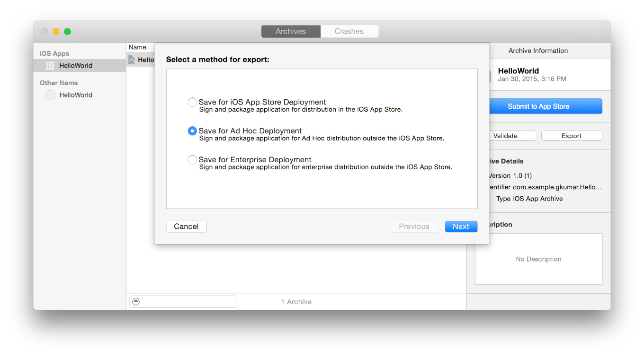Switch to the Archives tab

click(x=291, y=31)
